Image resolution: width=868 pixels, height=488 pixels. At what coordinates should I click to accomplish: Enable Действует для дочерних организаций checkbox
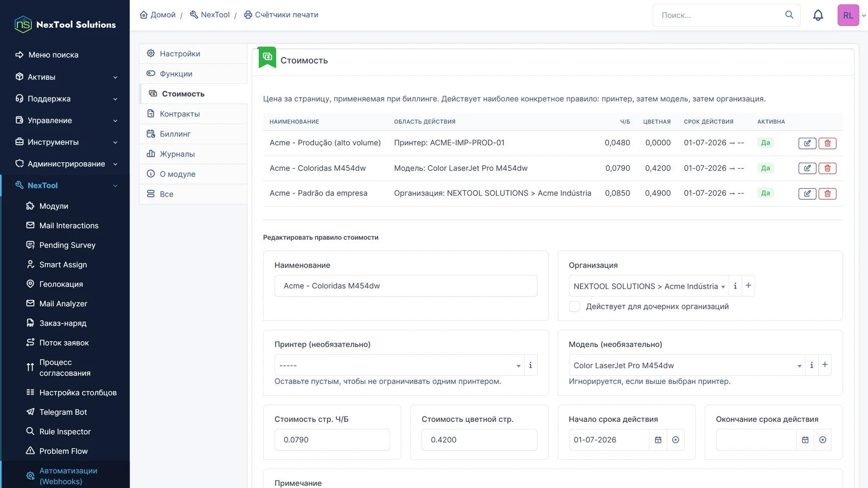[575, 306]
